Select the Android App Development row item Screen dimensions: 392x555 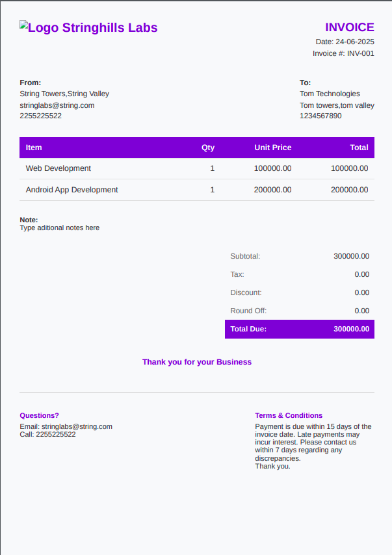tap(72, 190)
